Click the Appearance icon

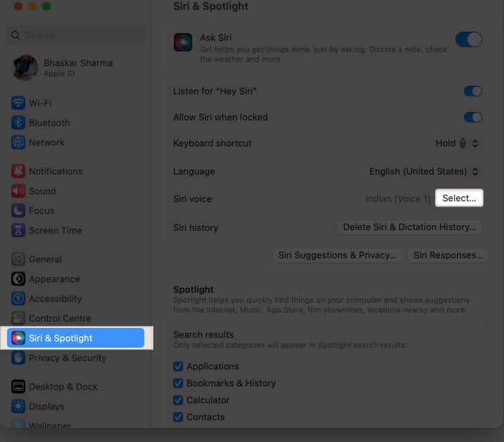18,279
